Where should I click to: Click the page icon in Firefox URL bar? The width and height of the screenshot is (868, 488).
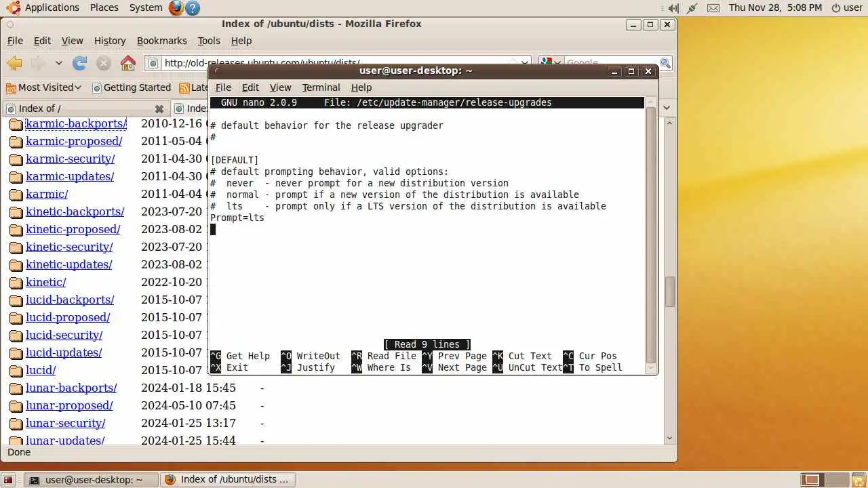point(153,63)
